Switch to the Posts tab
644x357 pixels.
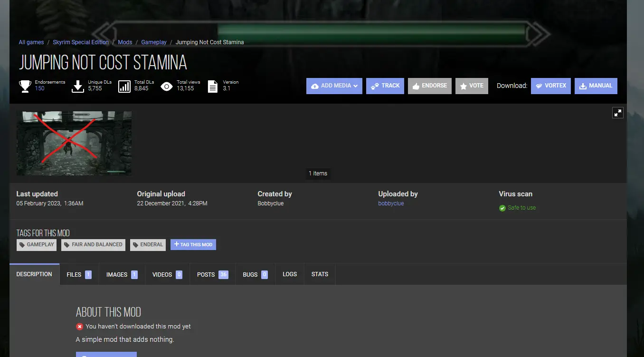(213, 274)
